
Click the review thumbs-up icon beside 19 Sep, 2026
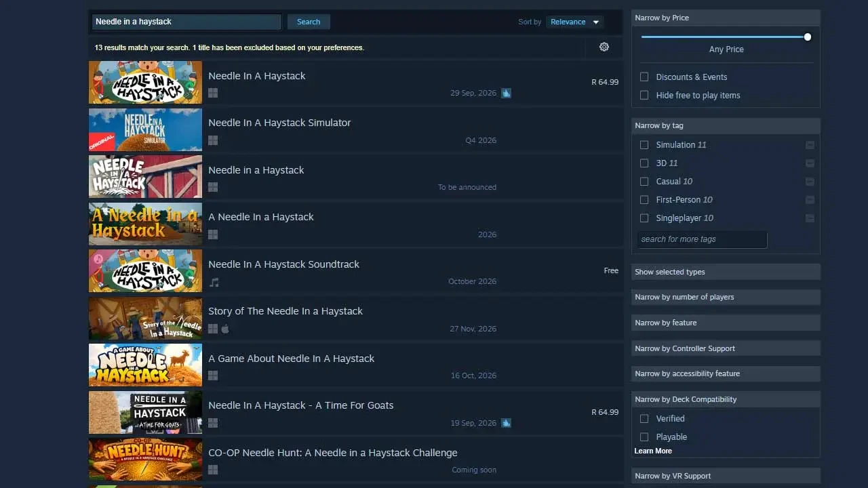pos(506,423)
